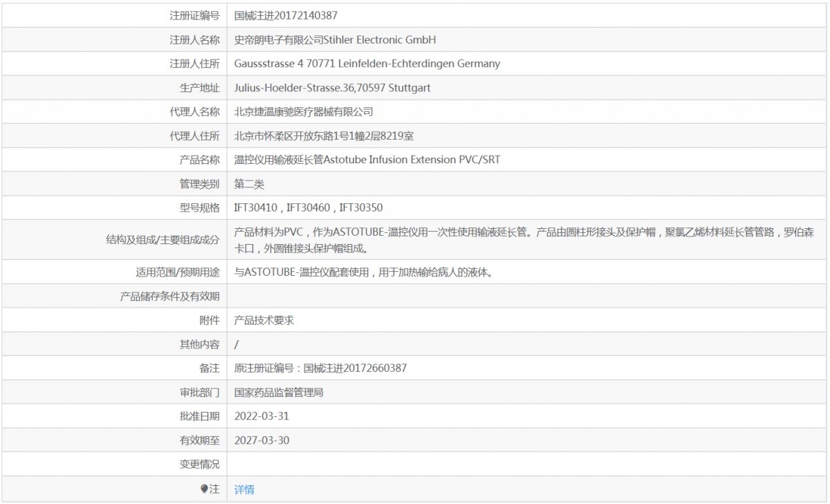Select the 审批部门 label

pyautogui.click(x=199, y=393)
